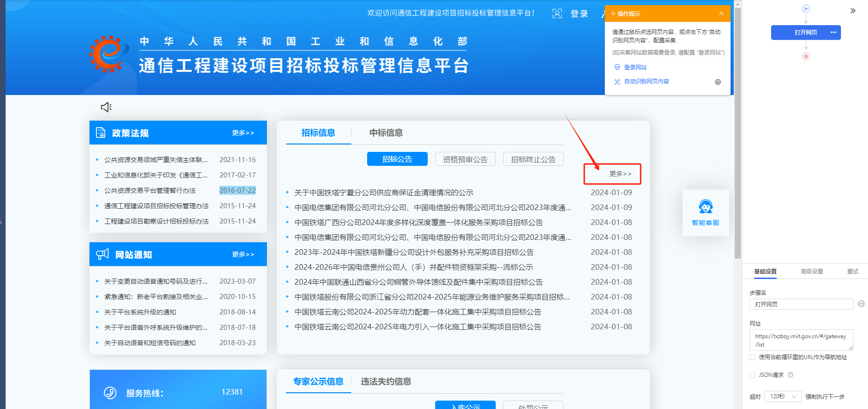
Task: Click the 招标公告 filter button
Action: tap(397, 159)
